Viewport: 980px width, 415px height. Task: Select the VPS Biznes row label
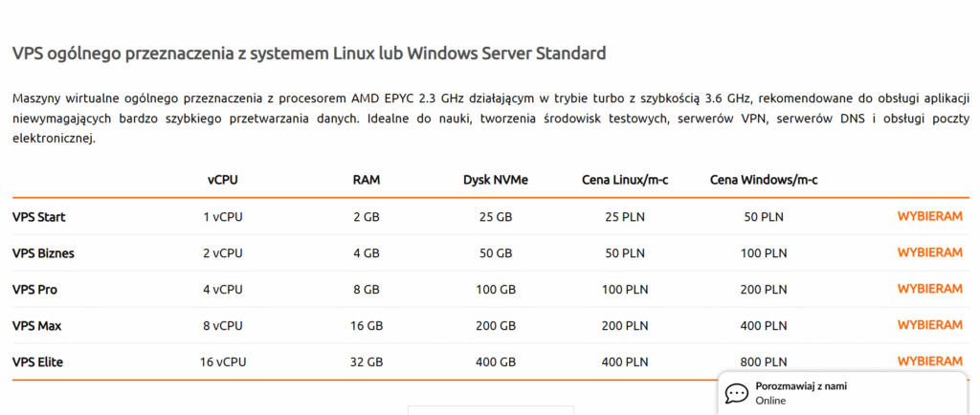[43, 253]
